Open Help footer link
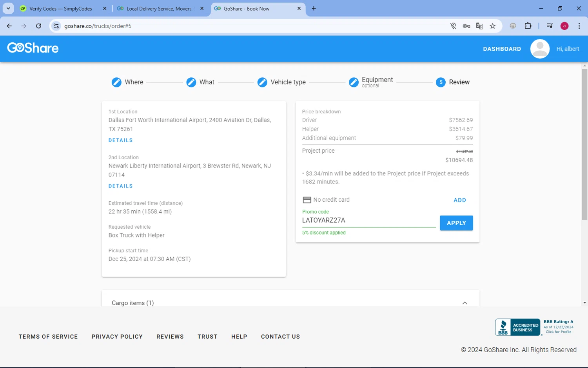The width and height of the screenshot is (588, 368). click(239, 337)
